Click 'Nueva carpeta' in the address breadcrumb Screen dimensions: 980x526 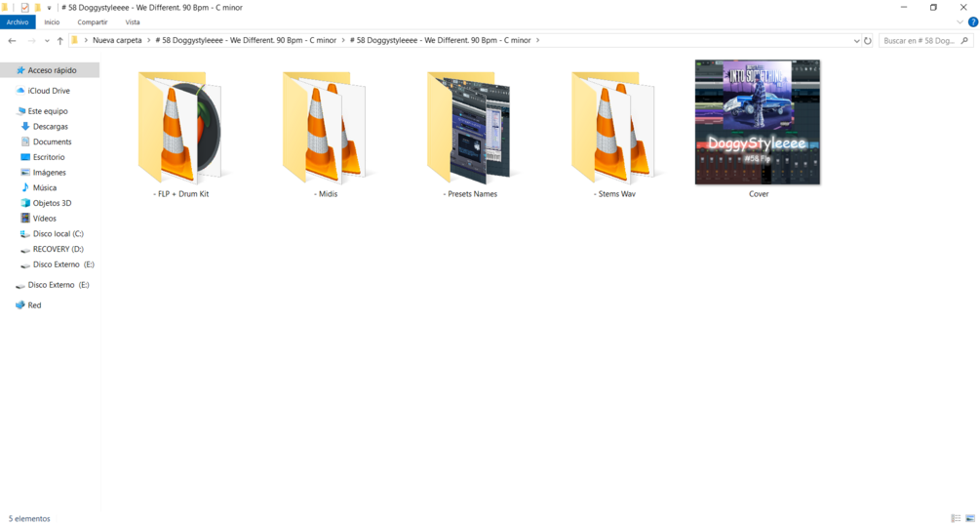117,40
